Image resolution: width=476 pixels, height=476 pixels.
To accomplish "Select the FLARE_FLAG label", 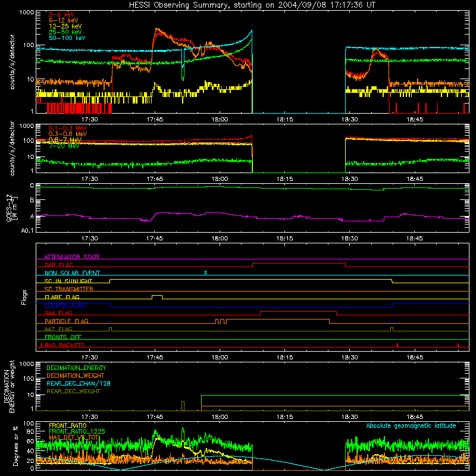I will coord(62,297).
